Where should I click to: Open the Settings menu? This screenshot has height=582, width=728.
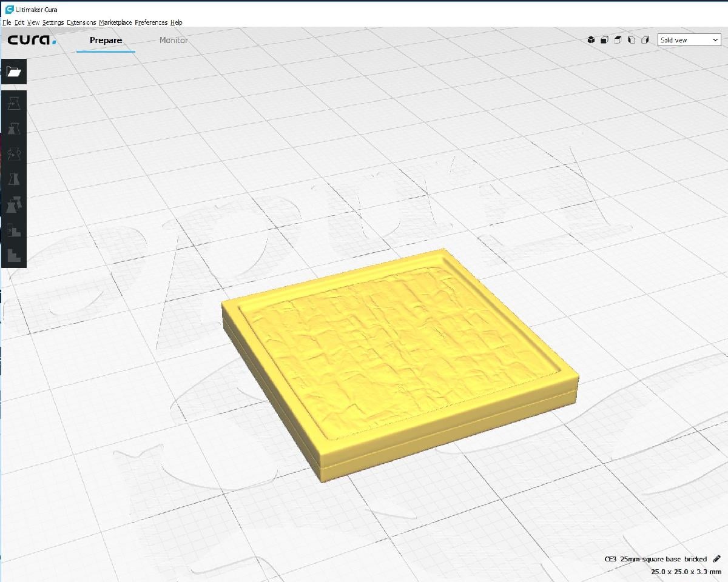click(53, 22)
